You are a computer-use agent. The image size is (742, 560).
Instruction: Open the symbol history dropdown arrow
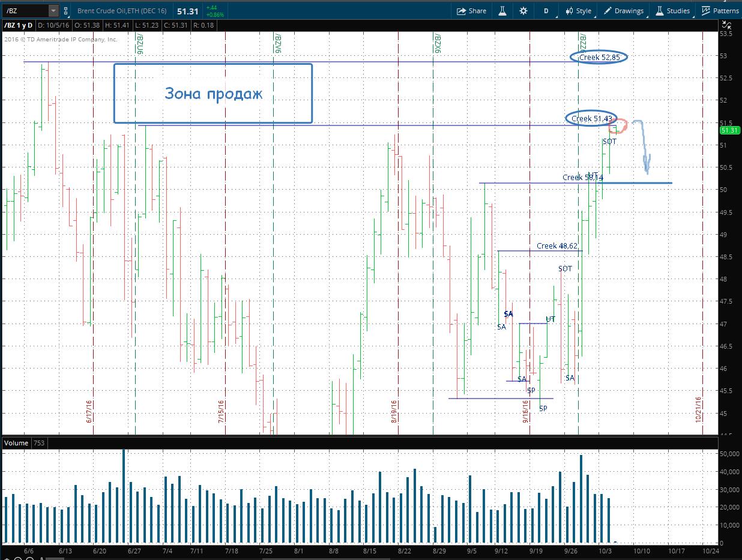pos(53,11)
